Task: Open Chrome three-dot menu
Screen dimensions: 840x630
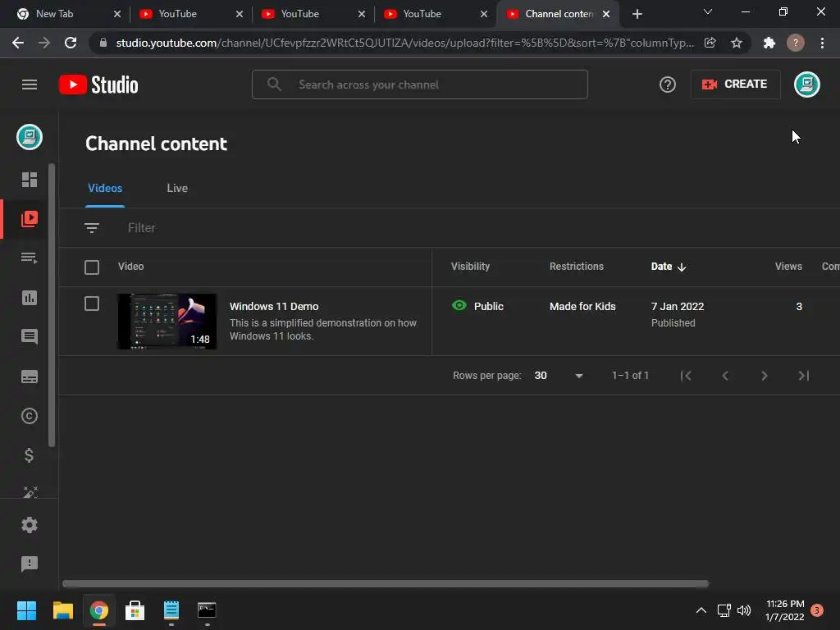Action: pos(822,43)
